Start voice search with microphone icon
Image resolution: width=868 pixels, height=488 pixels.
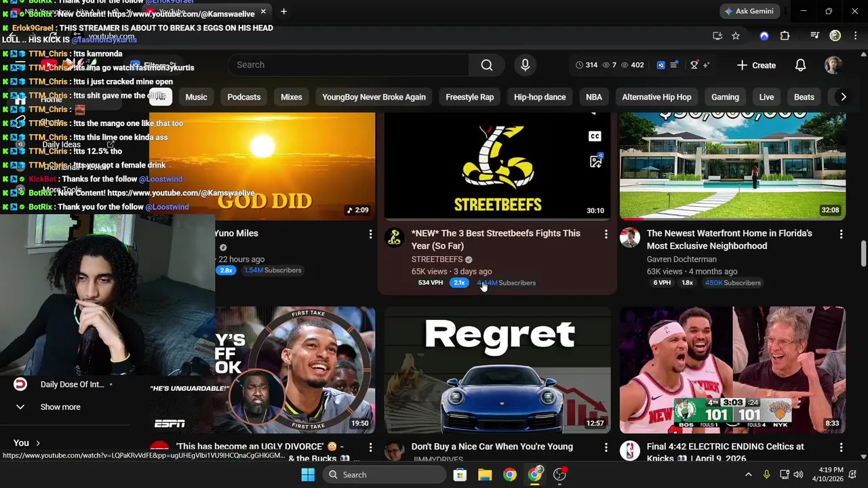(525, 65)
